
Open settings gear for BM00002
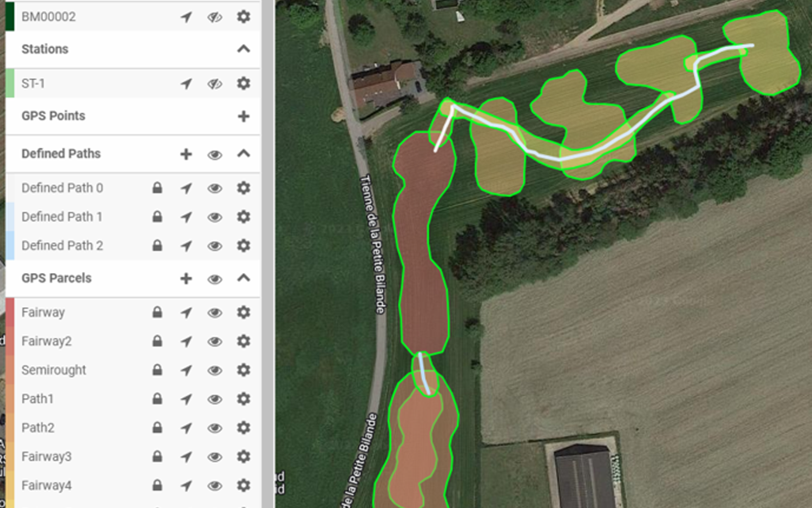(x=244, y=17)
